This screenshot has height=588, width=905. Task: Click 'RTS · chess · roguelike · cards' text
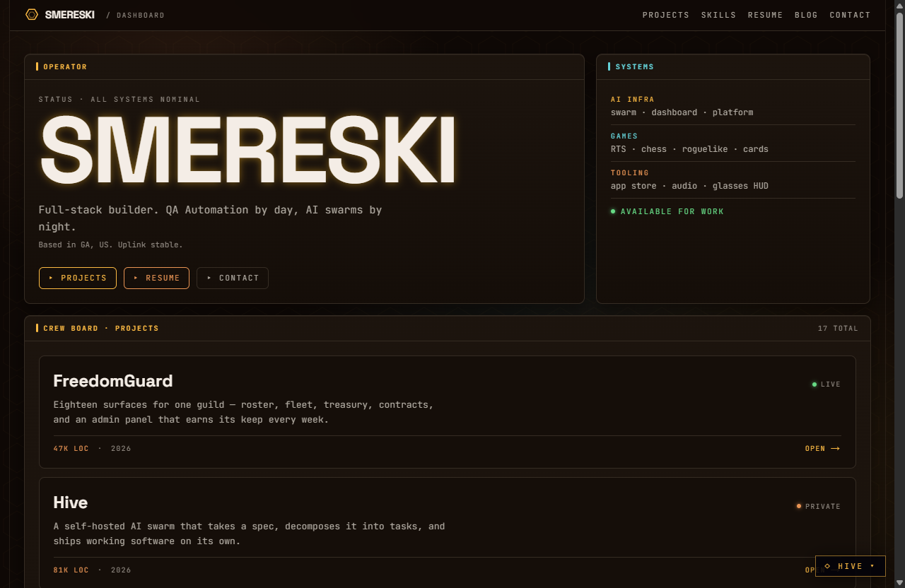click(x=689, y=149)
